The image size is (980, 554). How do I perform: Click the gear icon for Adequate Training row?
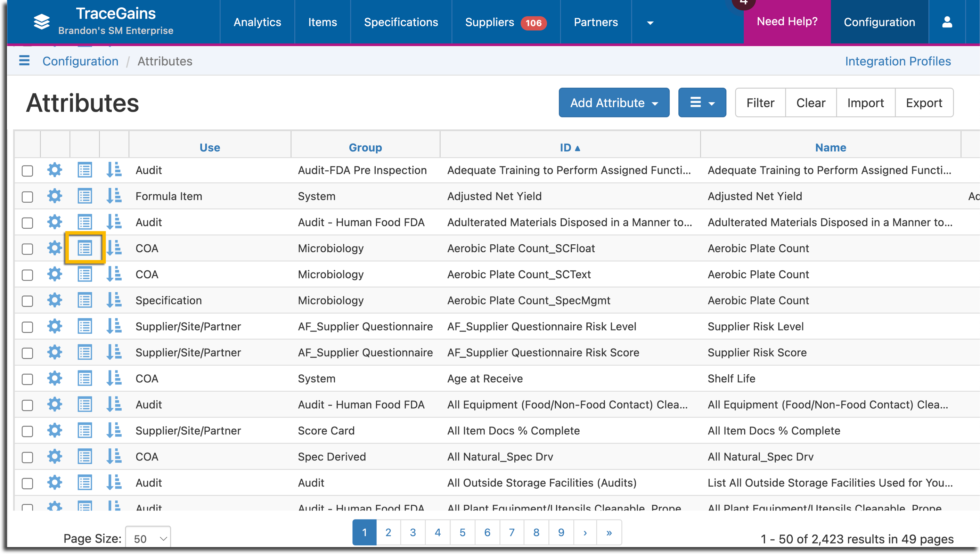click(x=55, y=170)
